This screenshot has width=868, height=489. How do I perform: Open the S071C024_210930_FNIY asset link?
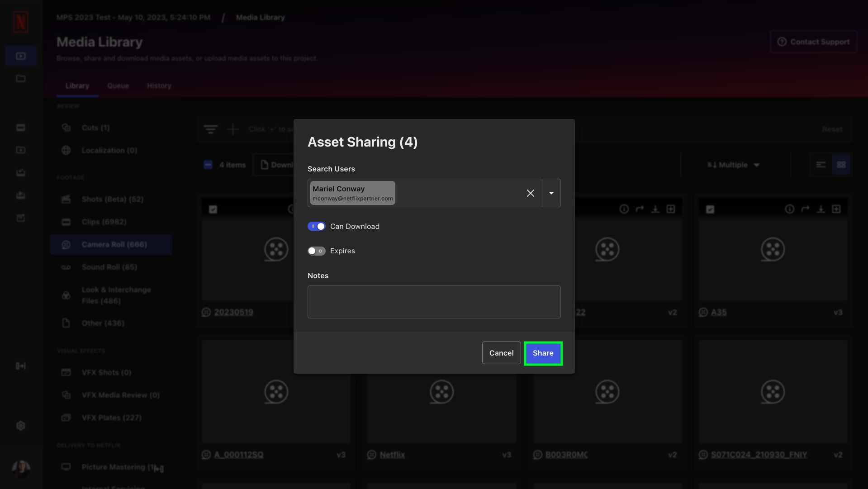pyautogui.click(x=759, y=455)
